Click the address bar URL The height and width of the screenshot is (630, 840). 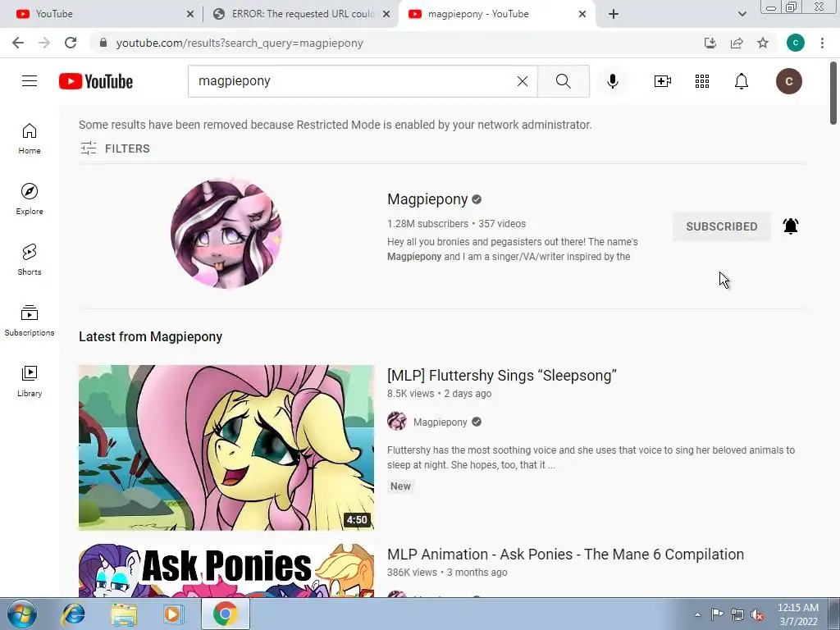click(x=240, y=43)
